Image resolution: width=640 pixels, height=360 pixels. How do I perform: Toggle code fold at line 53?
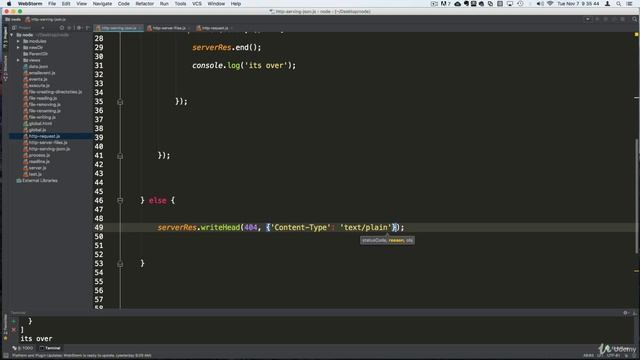pyautogui.click(x=120, y=264)
